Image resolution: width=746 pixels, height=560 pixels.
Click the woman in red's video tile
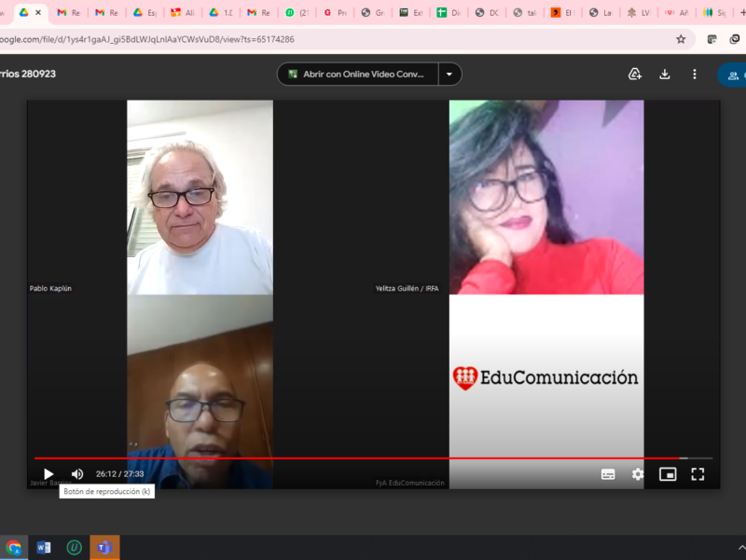coord(546,198)
